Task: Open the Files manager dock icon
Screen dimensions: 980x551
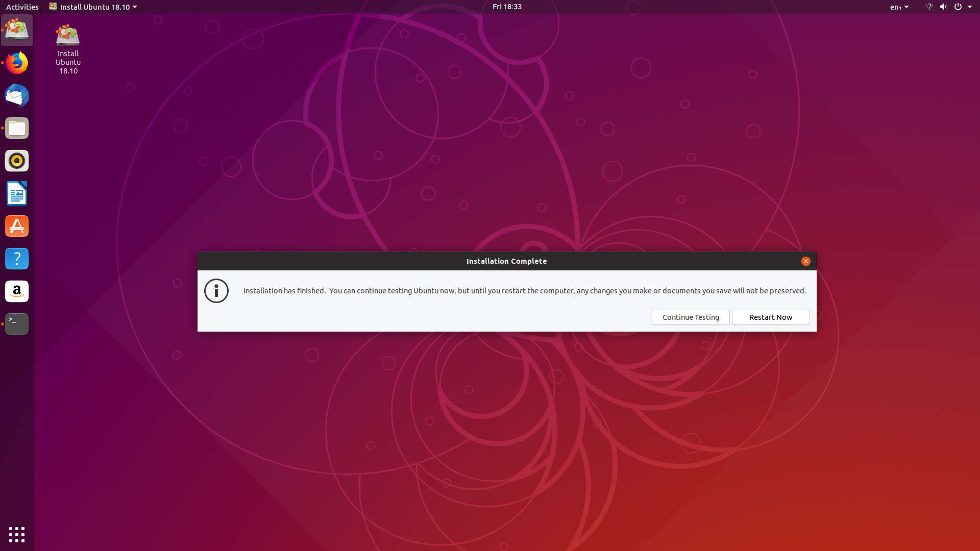Action: click(x=17, y=128)
